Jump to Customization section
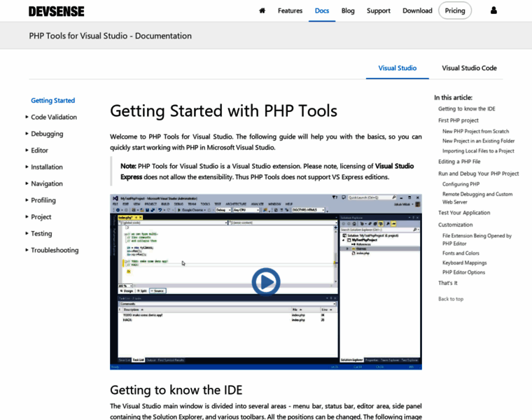The height and width of the screenshot is (420, 532). click(x=455, y=225)
